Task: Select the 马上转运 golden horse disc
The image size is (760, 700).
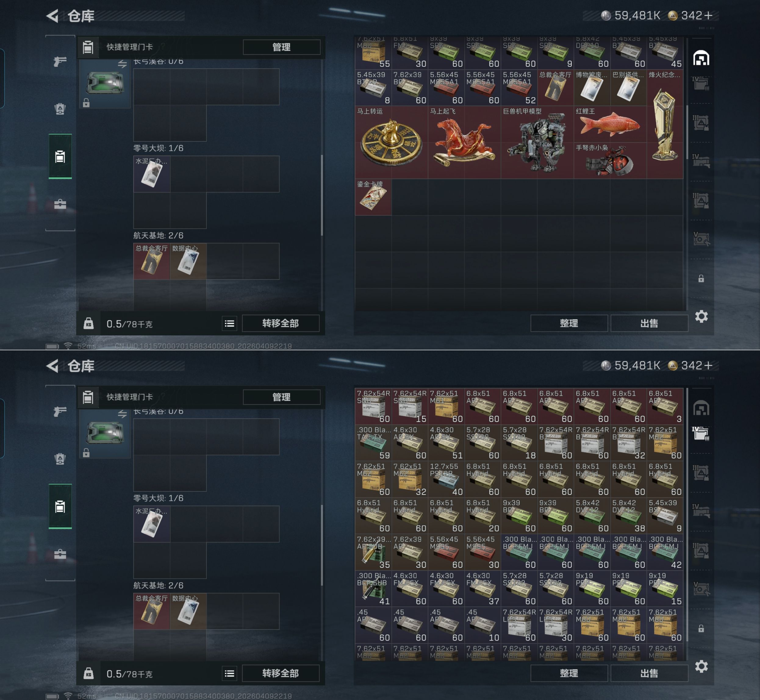Action: [391, 142]
